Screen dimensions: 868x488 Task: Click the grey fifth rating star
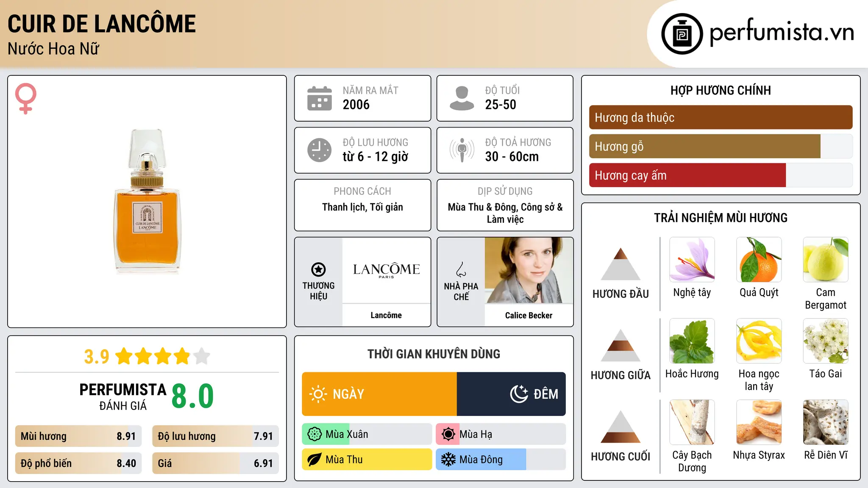pyautogui.click(x=202, y=356)
